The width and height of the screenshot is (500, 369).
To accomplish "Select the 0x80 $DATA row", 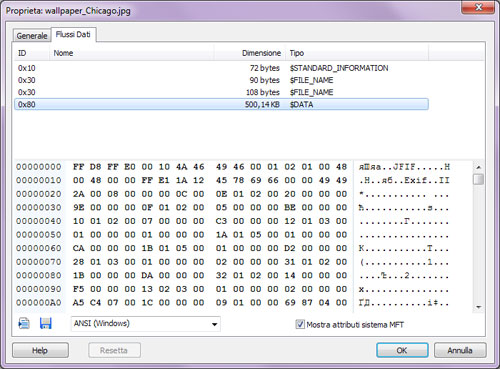I will (x=221, y=104).
